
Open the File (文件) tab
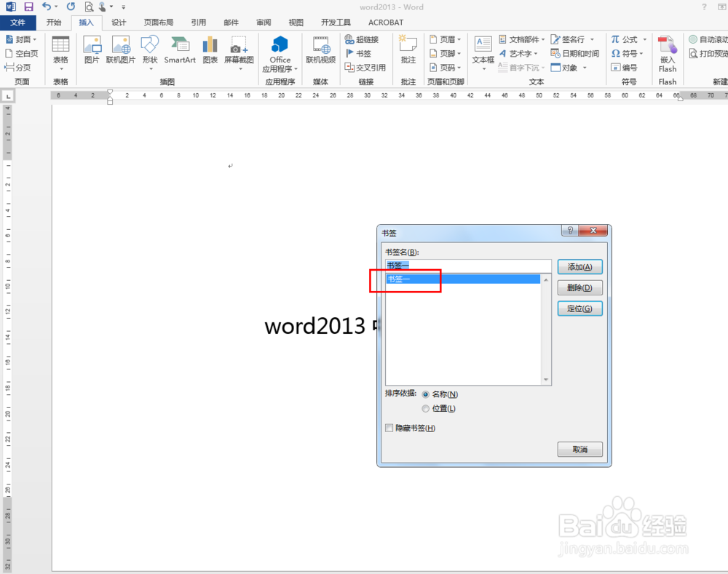click(17, 23)
